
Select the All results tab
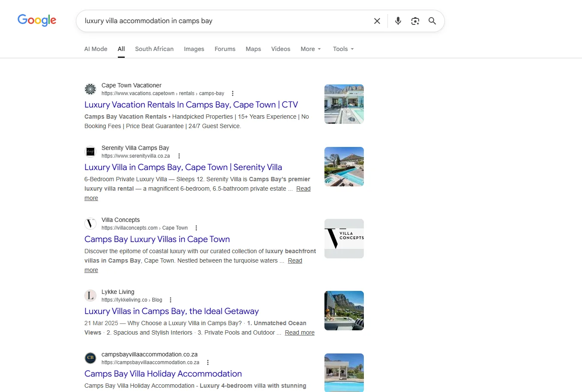pos(121,49)
